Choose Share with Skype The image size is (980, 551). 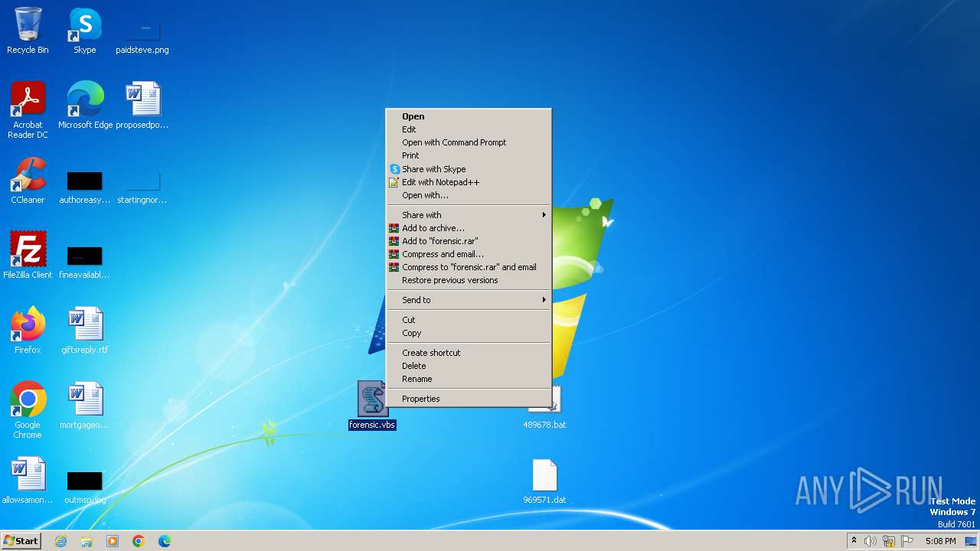coord(468,169)
